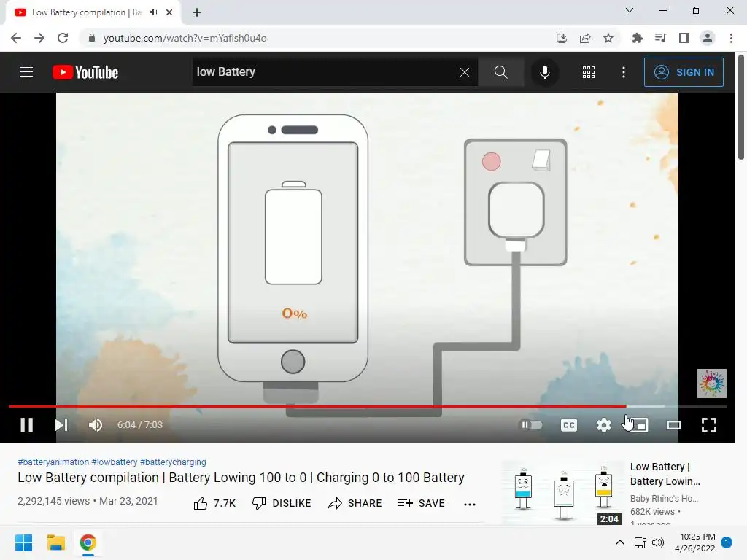This screenshot has width=747, height=560.
Task: Click Chrome icon in taskbar
Action: pos(88,542)
